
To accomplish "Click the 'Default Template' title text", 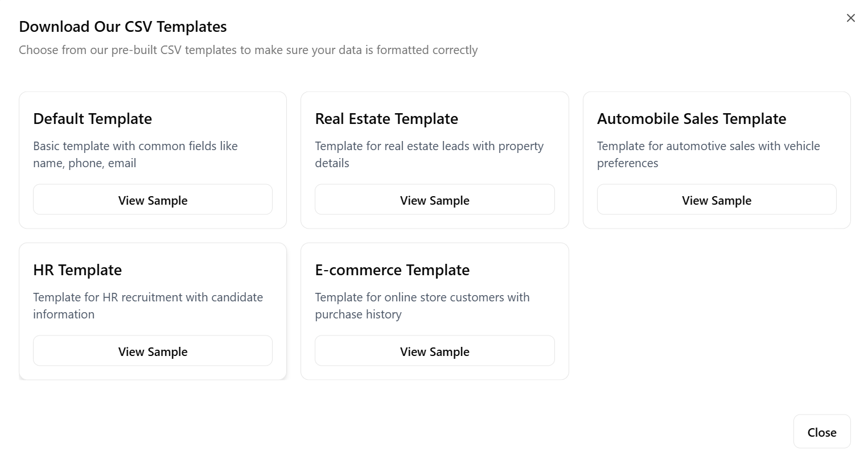I will [x=92, y=119].
